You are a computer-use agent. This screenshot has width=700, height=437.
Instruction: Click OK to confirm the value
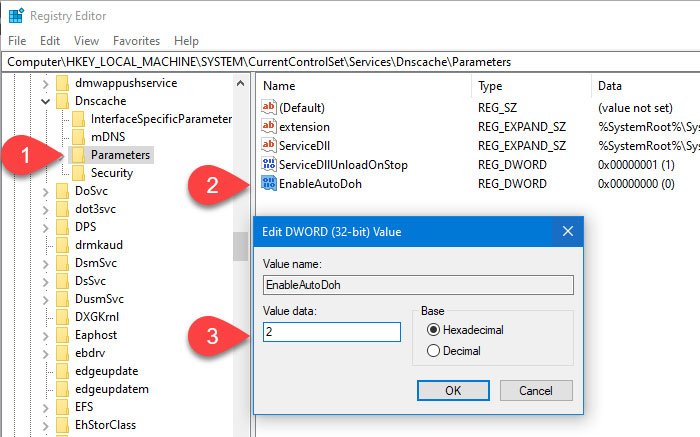point(453,390)
